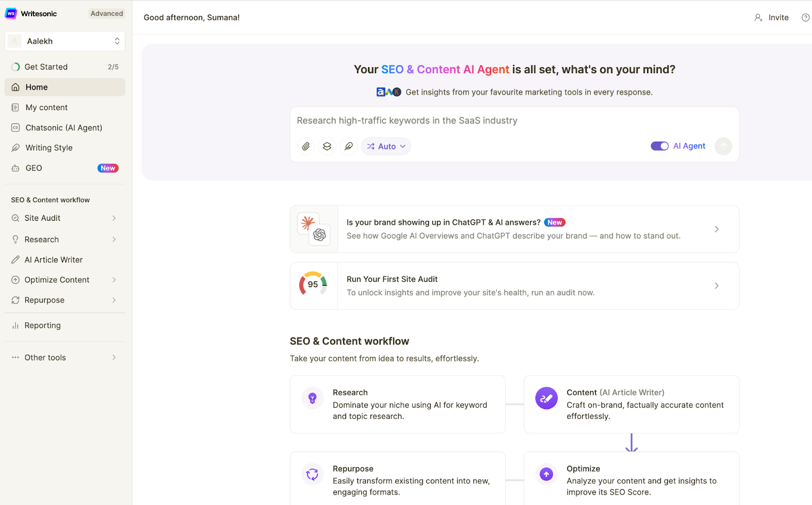Click the Optimize Content arrow-circle icon

click(x=16, y=280)
